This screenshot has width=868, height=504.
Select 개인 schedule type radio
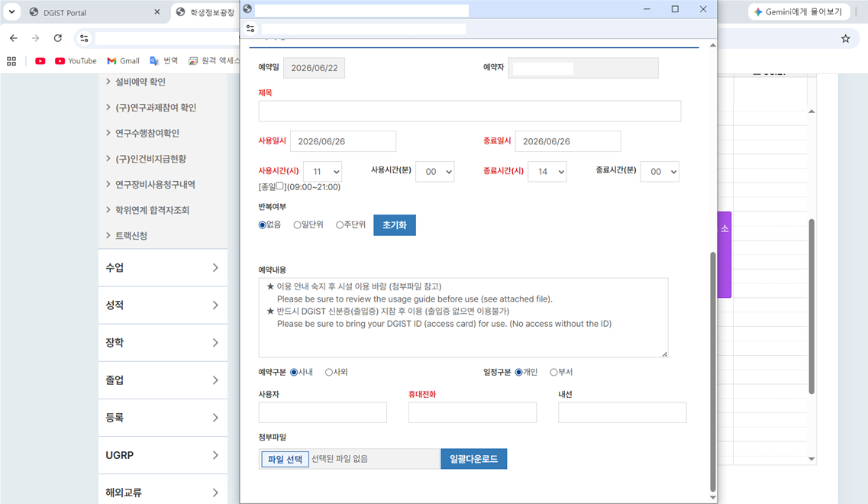coord(518,372)
